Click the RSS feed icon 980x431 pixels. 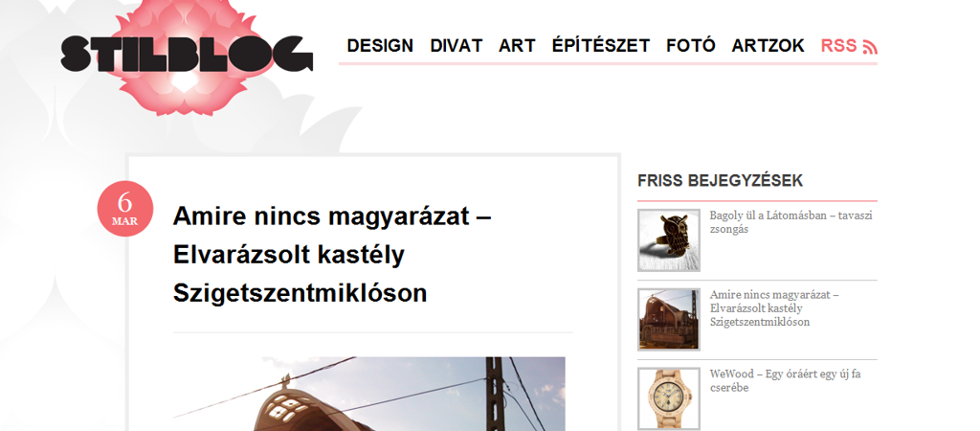tap(870, 47)
